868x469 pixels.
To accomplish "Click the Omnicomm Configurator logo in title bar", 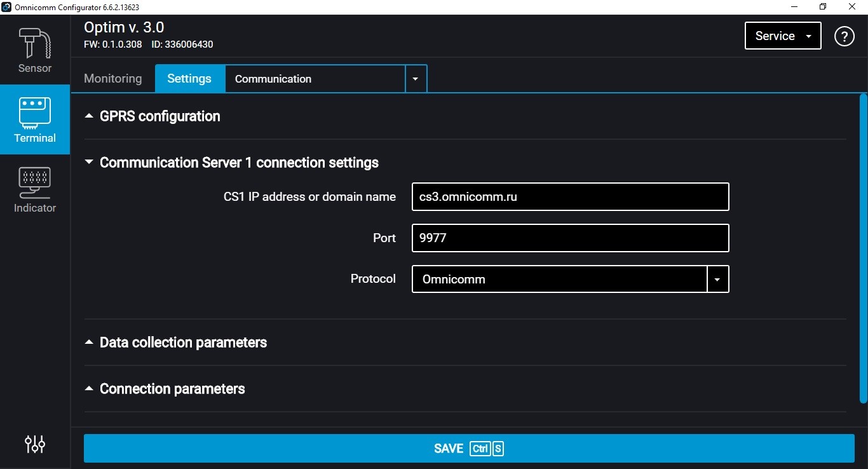I will coord(6,7).
